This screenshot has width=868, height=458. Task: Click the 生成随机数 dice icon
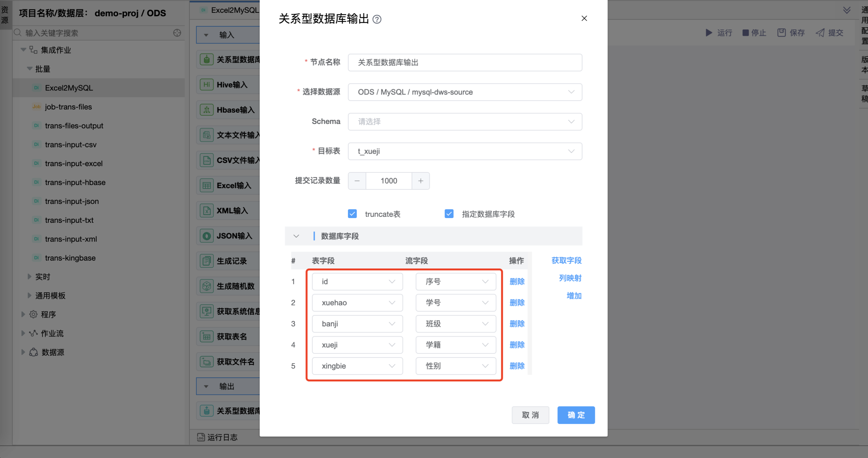[x=207, y=286]
